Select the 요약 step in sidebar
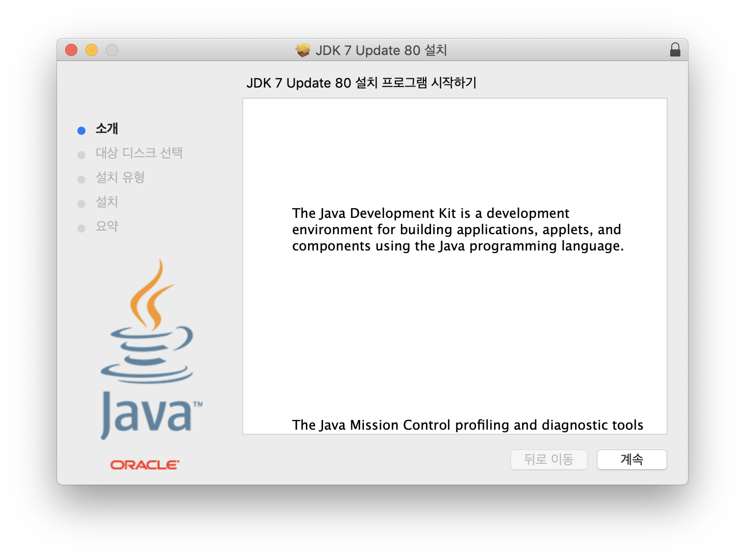 pyautogui.click(x=107, y=227)
